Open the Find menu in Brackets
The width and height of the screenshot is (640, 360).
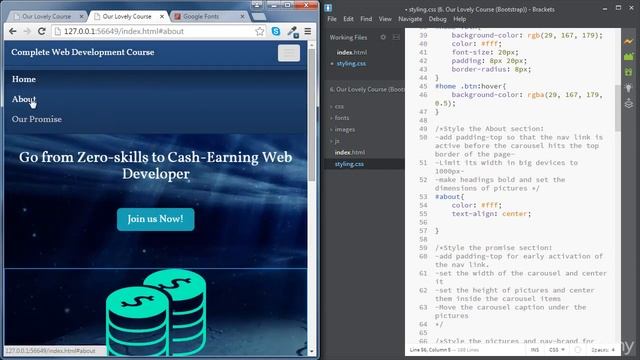(366, 19)
